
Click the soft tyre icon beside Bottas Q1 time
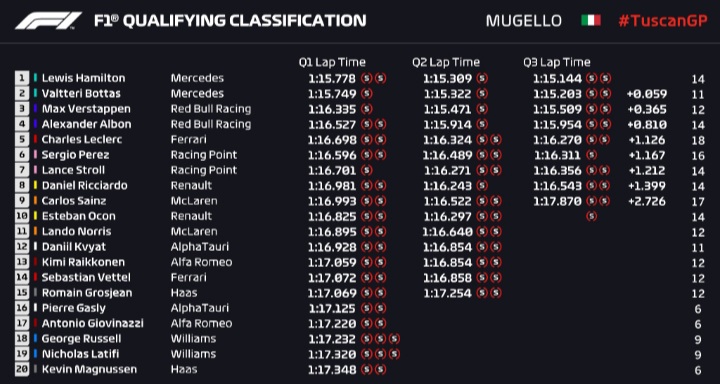click(x=366, y=94)
